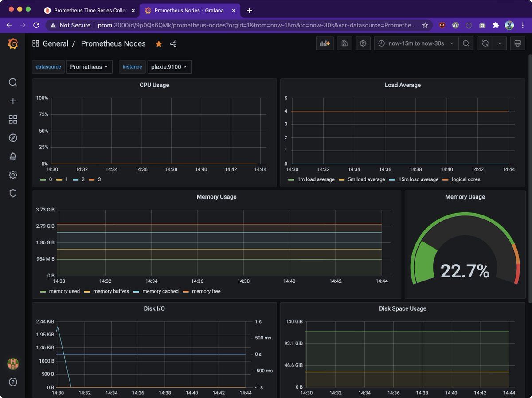Open the CPU Usage panel title menu
This screenshot has width=532, height=398.
[154, 85]
